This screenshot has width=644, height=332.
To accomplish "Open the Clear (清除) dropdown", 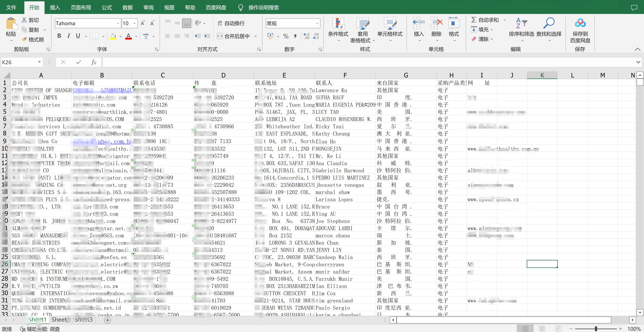I will tap(482, 39).
